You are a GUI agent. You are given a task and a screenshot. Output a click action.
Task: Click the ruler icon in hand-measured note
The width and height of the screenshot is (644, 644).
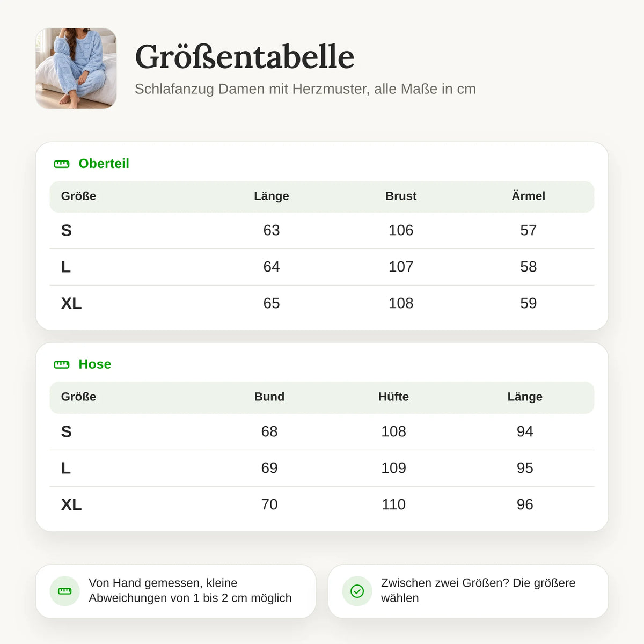(64, 591)
